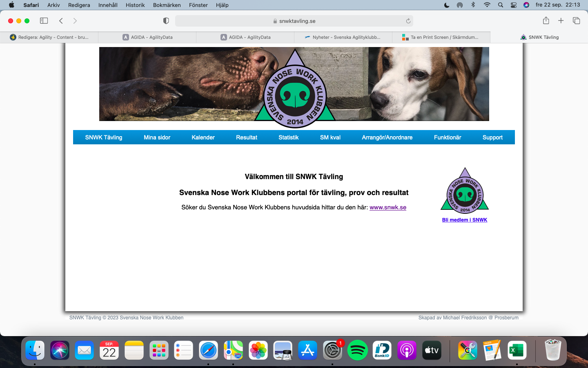Switch to Ta en Print Screen tab

(441, 37)
